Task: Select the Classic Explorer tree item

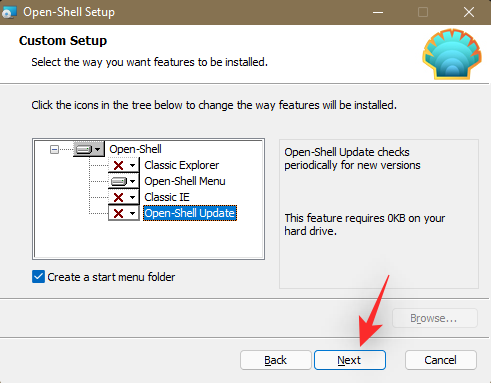Action: 182,165
